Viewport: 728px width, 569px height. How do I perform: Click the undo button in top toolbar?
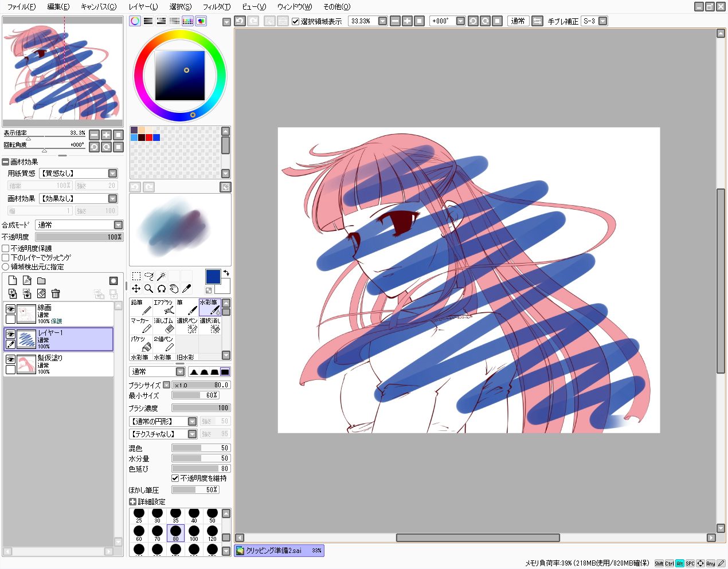[240, 21]
